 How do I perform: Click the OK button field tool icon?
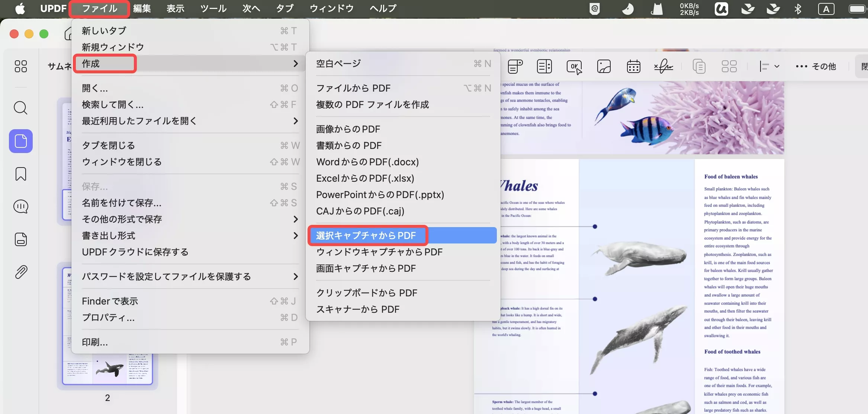pyautogui.click(x=574, y=67)
